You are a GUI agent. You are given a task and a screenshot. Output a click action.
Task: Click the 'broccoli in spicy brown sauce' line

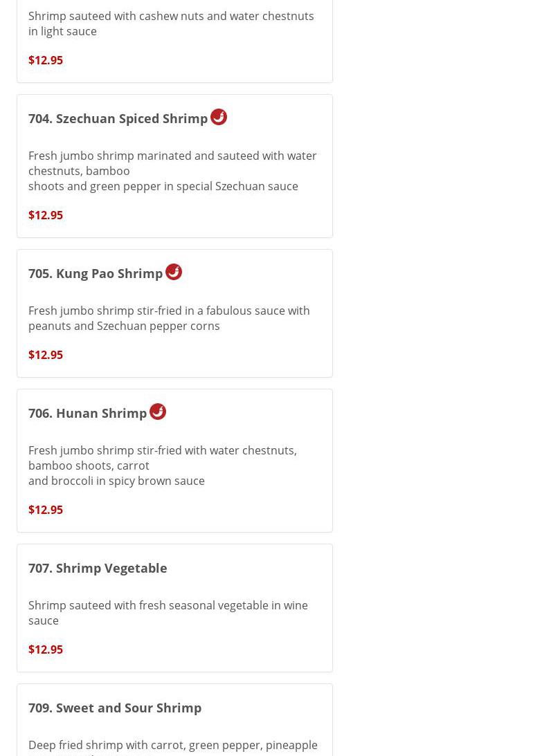click(116, 481)
